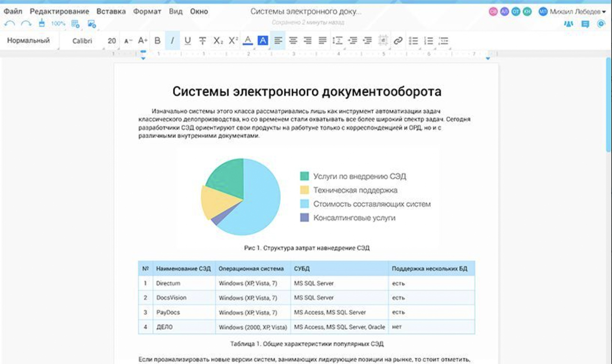Click the redo arrow icon
The width and height of the screenshot is (612, 364).
[x=26, y=23]
